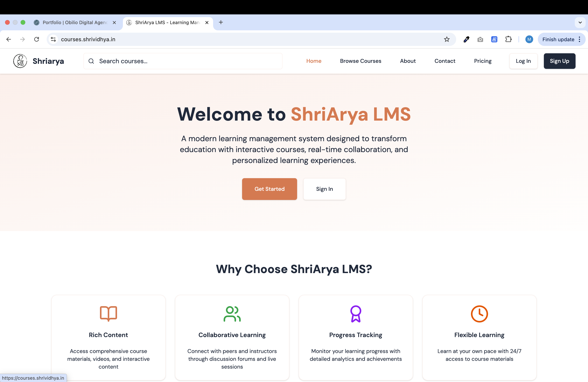This screenshot has width=588, height=382.
Task: Open the tab search chevron menu
Action: click(x=580, y=23)
